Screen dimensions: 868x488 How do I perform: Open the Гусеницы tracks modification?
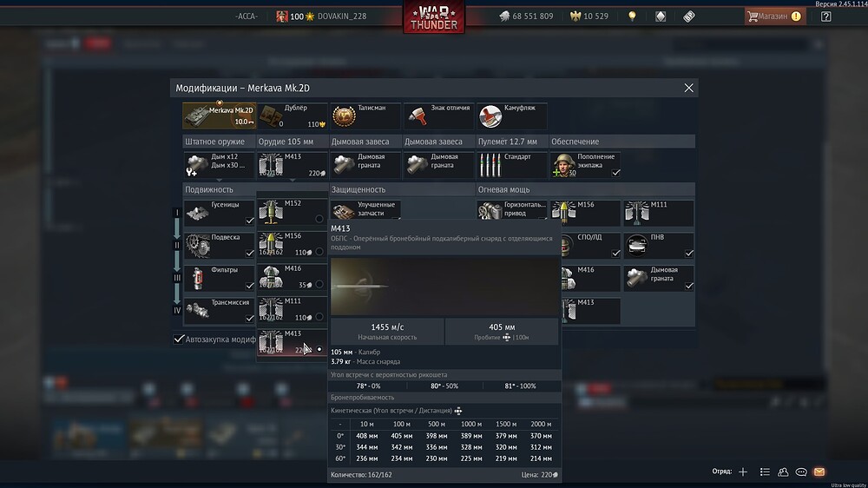pos(219,214)
